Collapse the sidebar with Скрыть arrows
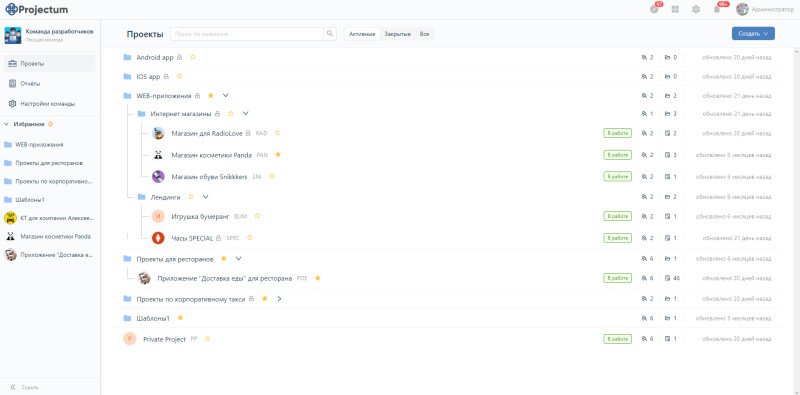 [x=13, y=387]
